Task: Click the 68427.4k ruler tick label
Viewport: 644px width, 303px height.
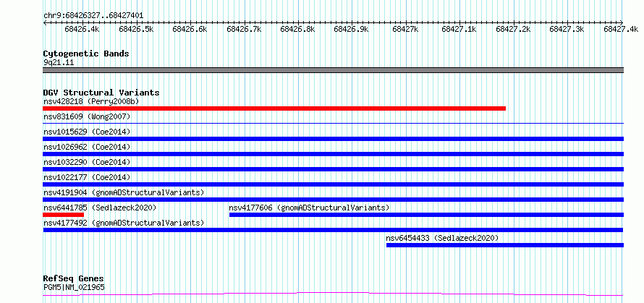Action: (621, 29)
